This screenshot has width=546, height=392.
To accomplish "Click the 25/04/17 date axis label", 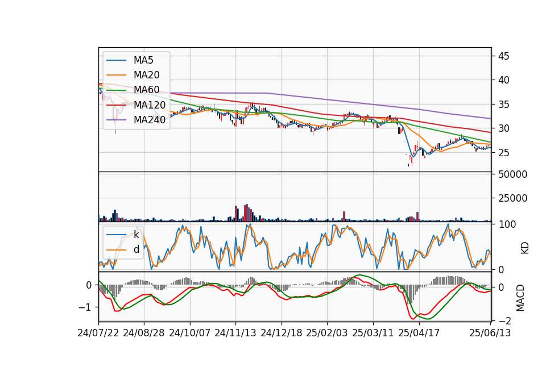I will 419,333.
